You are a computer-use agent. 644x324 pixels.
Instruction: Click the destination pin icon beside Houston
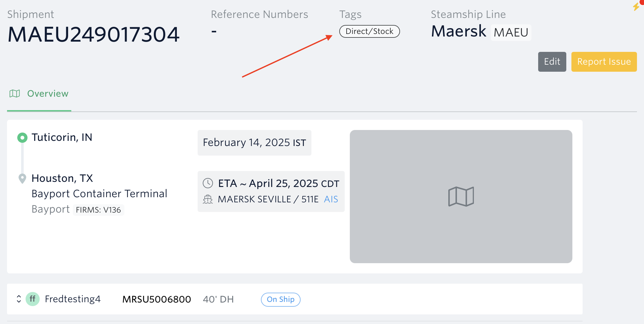pos(22,178)
